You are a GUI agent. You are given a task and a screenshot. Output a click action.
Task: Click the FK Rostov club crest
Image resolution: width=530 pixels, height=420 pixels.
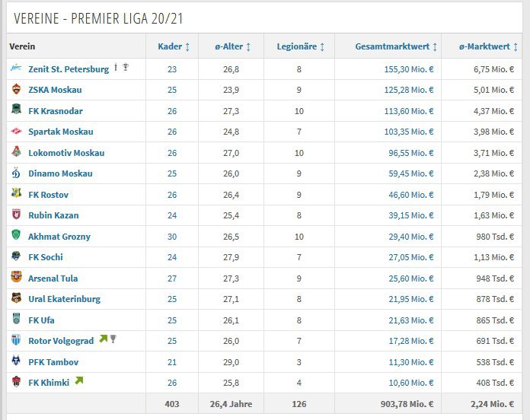pos(16,193)
